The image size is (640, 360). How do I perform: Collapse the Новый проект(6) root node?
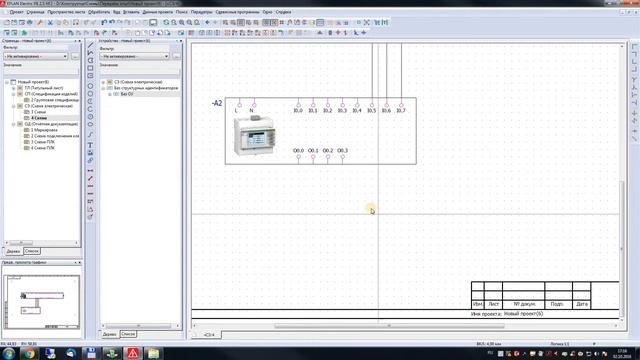(x=7, y=82)
